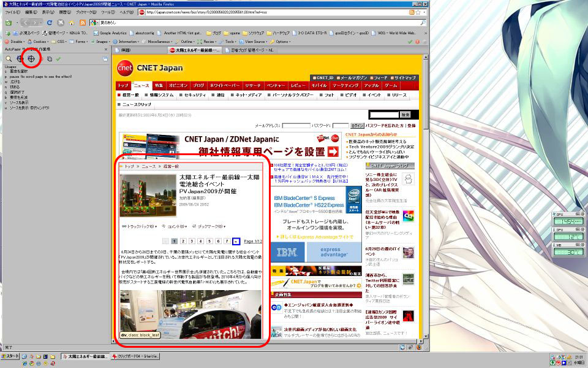Open the Information dropdown menu
Viewport: 588px width, 368px height.
point(126,42)
